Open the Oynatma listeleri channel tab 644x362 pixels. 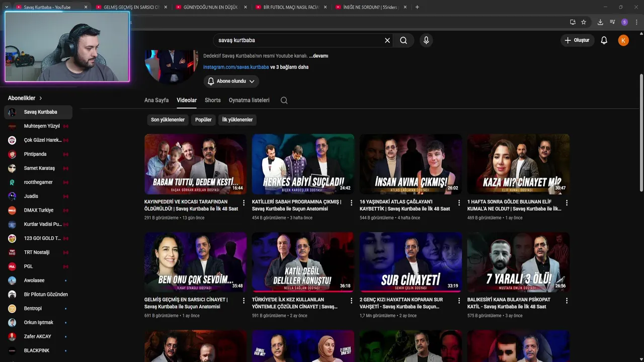[x=249, y=100]
